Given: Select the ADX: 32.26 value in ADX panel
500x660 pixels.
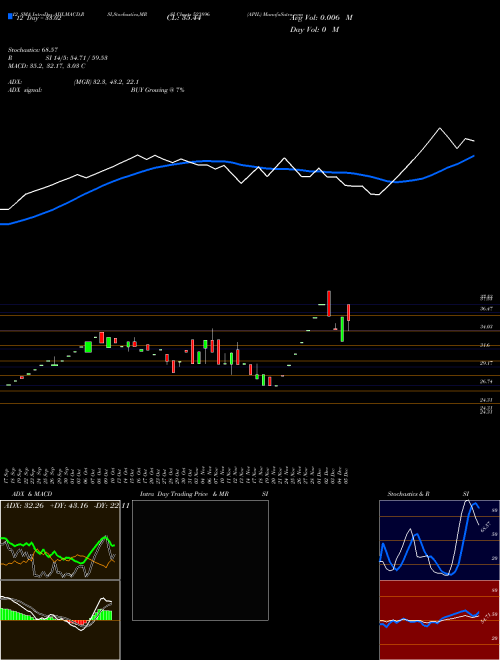Looking at the screenshot, I should pos(24,506).
